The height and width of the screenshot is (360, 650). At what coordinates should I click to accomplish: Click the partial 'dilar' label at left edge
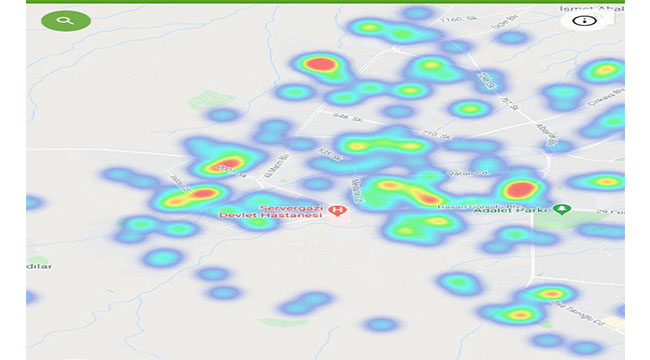(40, 266)
